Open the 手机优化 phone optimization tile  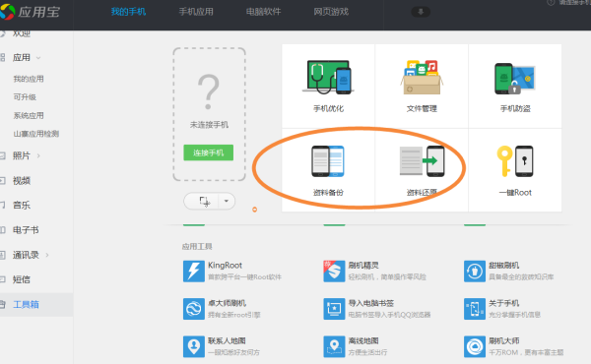tap(328, 86)
